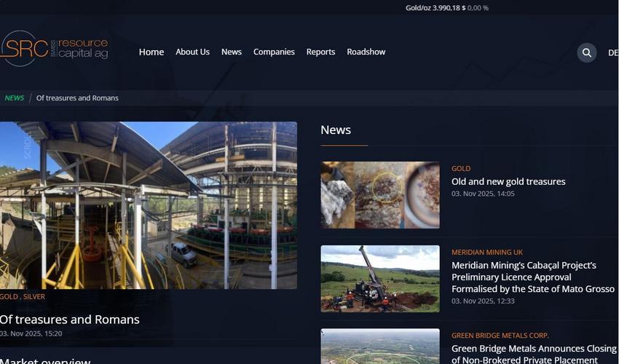Open the search magnifier icon

tap(587, 52)
